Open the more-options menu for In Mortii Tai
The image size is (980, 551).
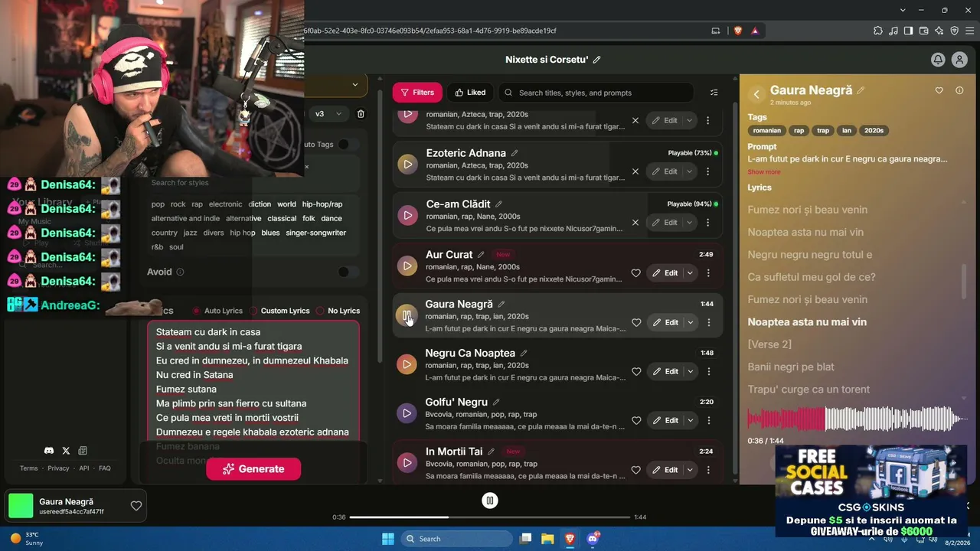[x=708, y=470]
